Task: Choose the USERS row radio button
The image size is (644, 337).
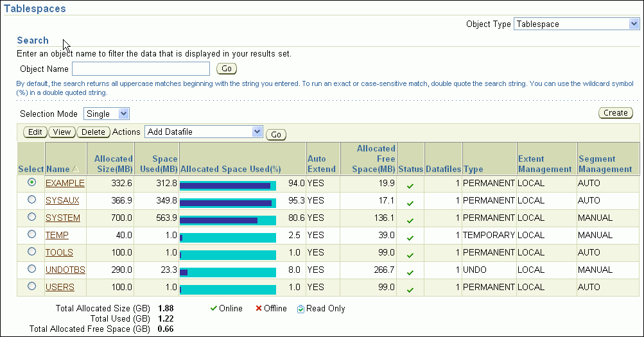Action: (31, 287)
